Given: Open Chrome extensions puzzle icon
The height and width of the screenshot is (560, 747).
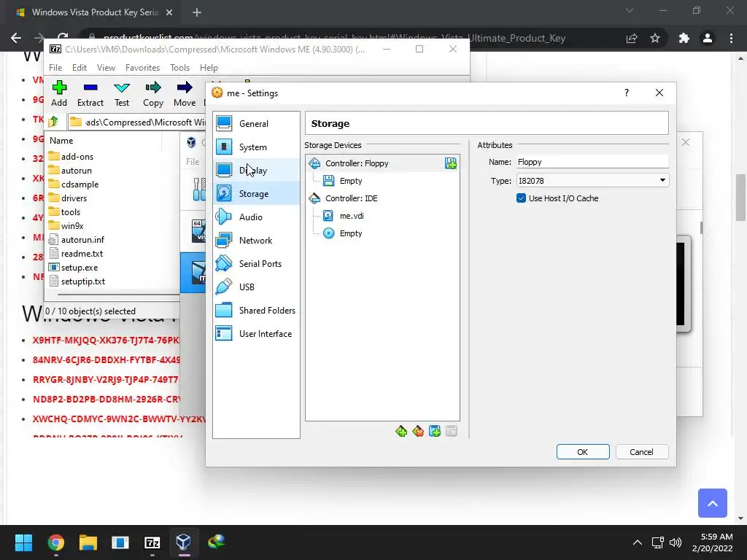Looking at the screenshot, I should point(684,38).
